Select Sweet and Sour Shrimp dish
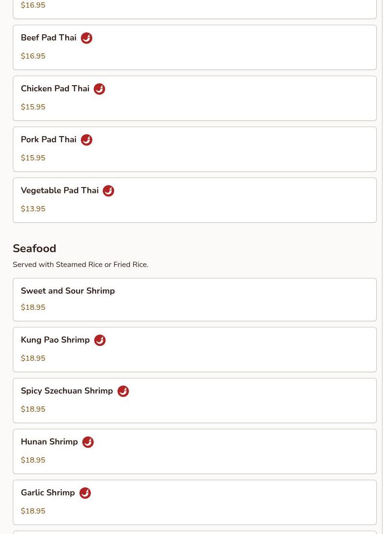This screenshot has width=392, height=534. [68, 291]
